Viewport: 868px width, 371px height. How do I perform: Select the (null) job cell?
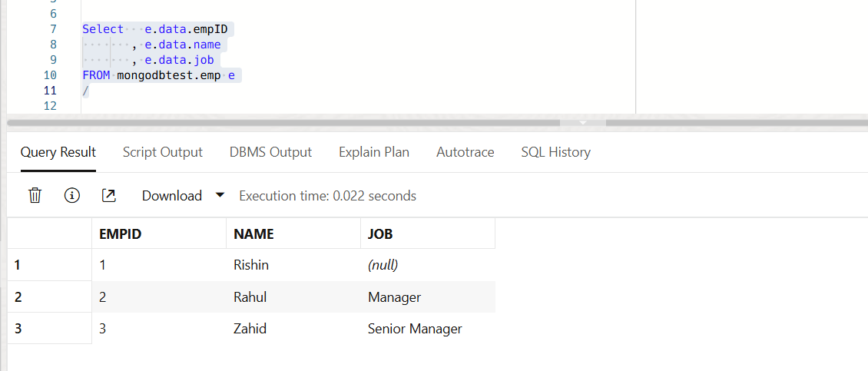pyautogui.click(x=383, y=266)
